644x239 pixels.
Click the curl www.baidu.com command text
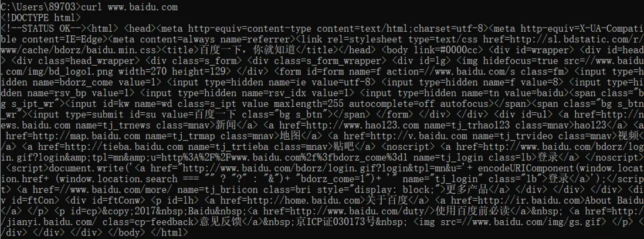point(130,7)
